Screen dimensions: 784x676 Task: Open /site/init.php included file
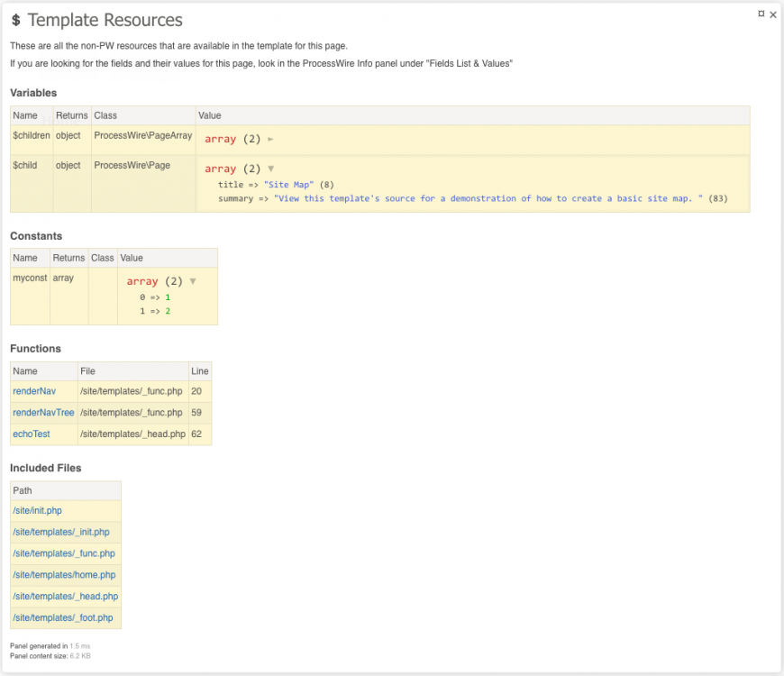tap(37, 511)
